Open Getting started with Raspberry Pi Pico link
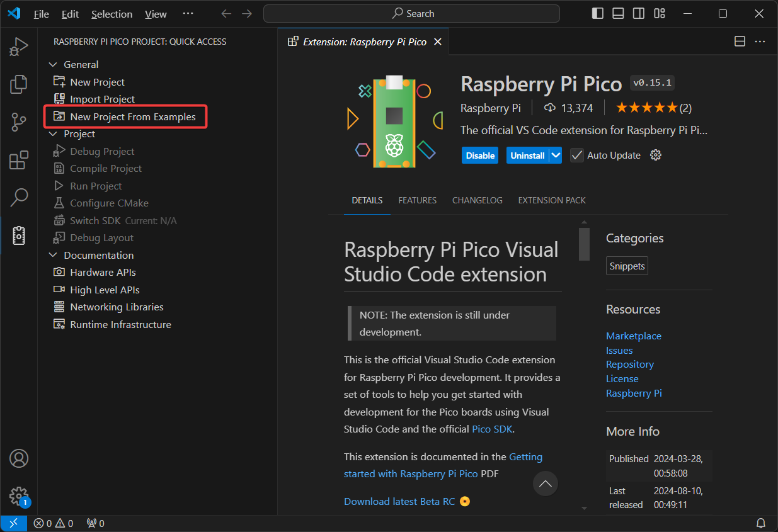This screenshot has width=778, height=532. [x=443, y=465]
